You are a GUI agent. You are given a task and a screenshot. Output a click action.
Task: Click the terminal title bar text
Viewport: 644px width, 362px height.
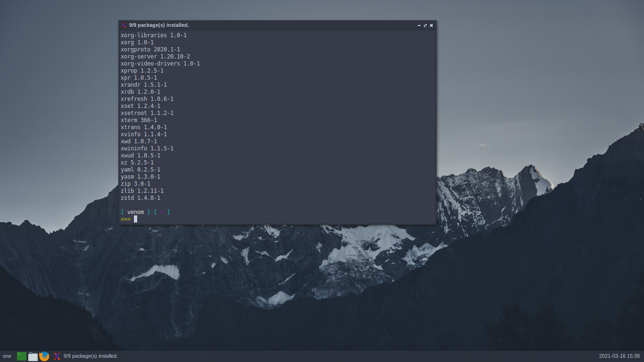click(x=159, y=25)
